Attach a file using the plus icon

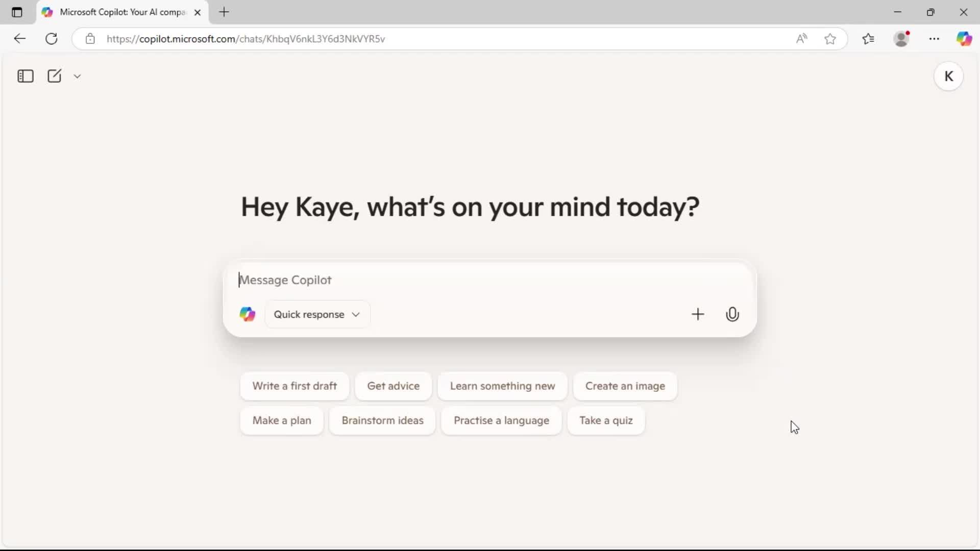(698, 314)
